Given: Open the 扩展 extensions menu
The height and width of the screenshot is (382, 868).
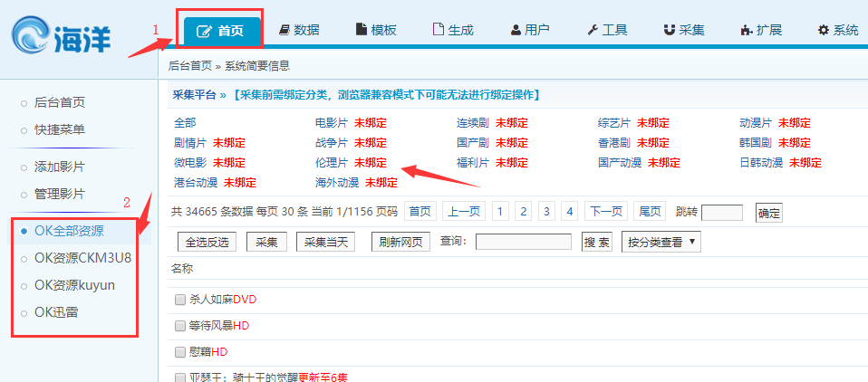Looking at the screenshot, I should pos(761,31).
